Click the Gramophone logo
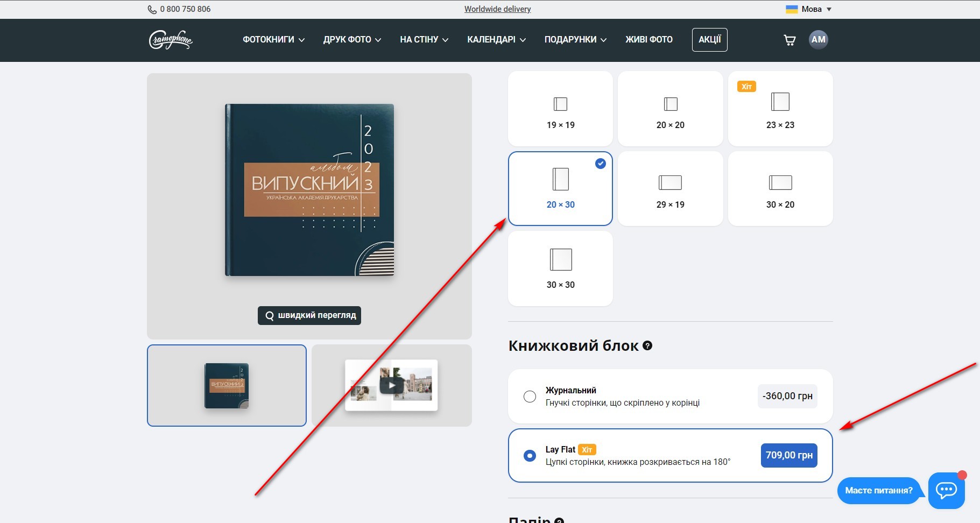 coord(171,40)
